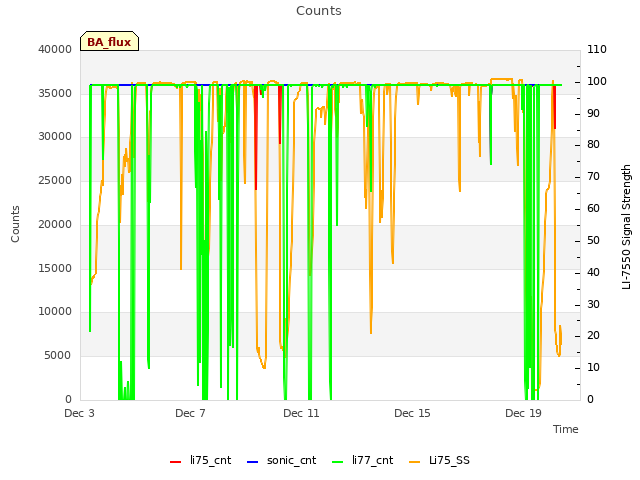Click the 110 right axis tick label
This screenshot has height=480, width=640.
click(x=597, y=49)
